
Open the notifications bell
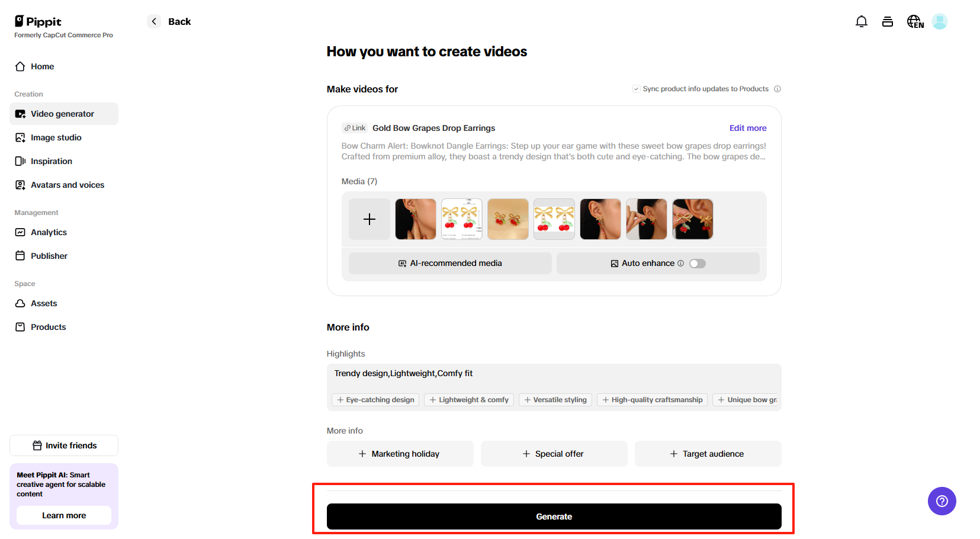(861, 21)
